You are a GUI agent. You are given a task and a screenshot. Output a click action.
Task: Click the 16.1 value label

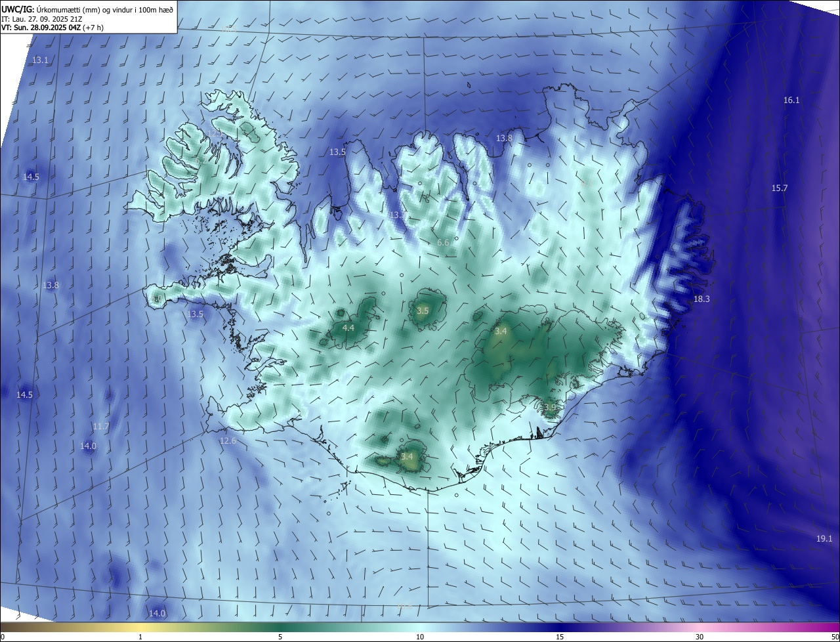(791, 100)
